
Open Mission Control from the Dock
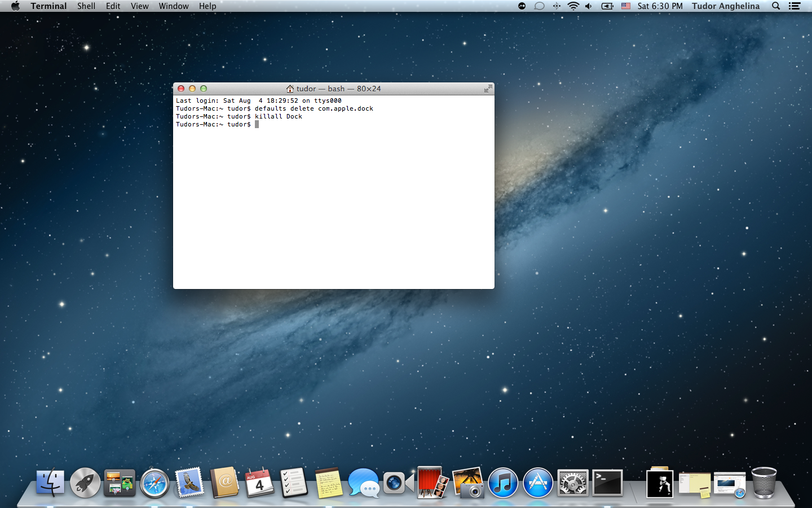120,484
